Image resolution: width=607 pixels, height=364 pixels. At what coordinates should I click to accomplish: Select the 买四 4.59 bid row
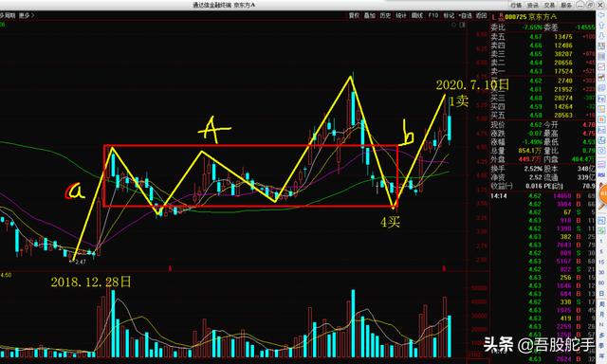[543, 106]
